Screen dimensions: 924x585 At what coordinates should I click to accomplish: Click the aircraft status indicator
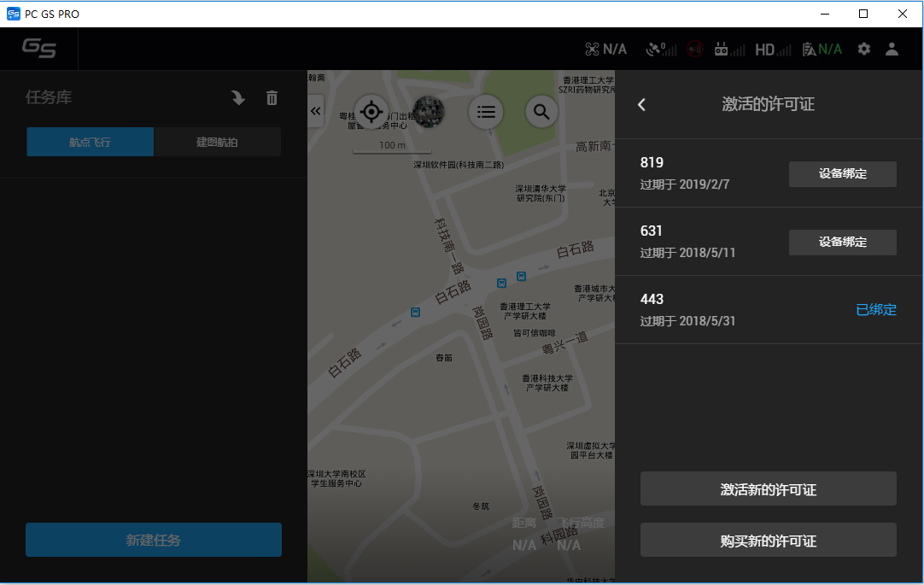click(605, 49)
